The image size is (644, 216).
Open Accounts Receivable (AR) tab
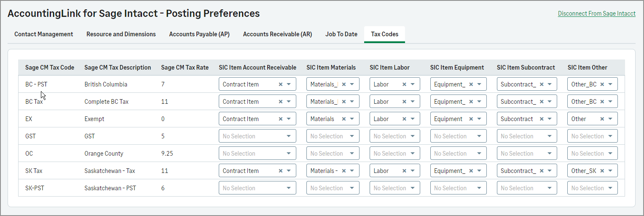pyautogui.click(x=277, y=34)
